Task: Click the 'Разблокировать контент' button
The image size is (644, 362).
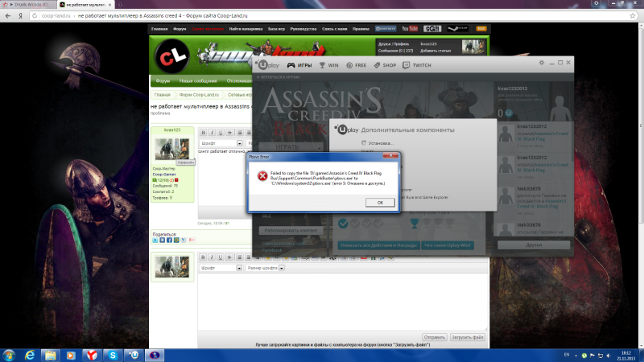Action: tap(291, 231)
